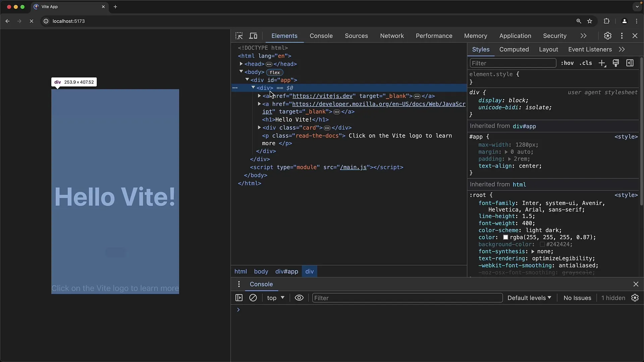Toggle the .cls class editor button
The image size is (644, 362).
[586, 63]
